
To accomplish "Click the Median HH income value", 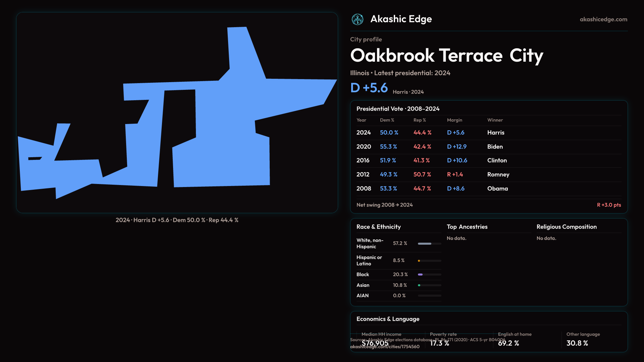I will pos(375,343).
